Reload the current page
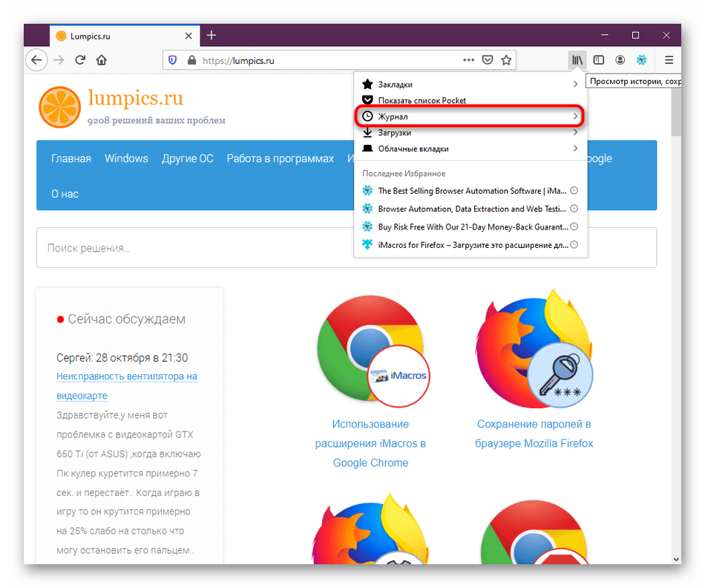 (x=80, y=60)
